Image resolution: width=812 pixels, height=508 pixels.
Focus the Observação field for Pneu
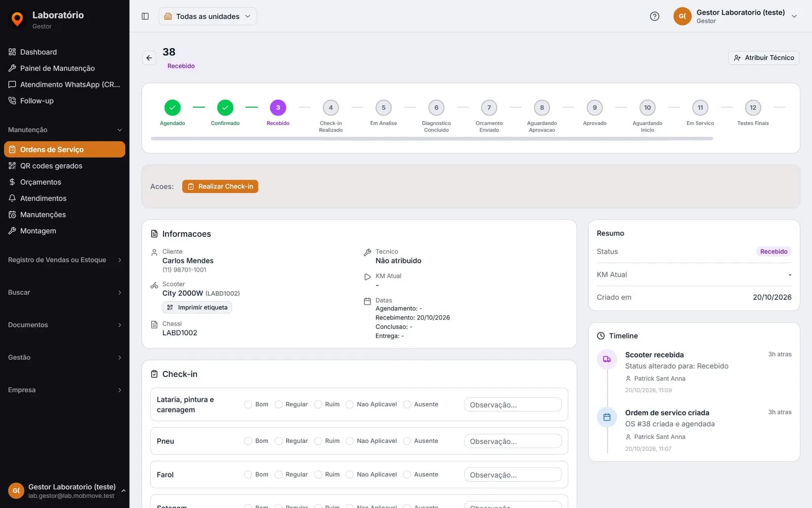(x=513, y=441)
